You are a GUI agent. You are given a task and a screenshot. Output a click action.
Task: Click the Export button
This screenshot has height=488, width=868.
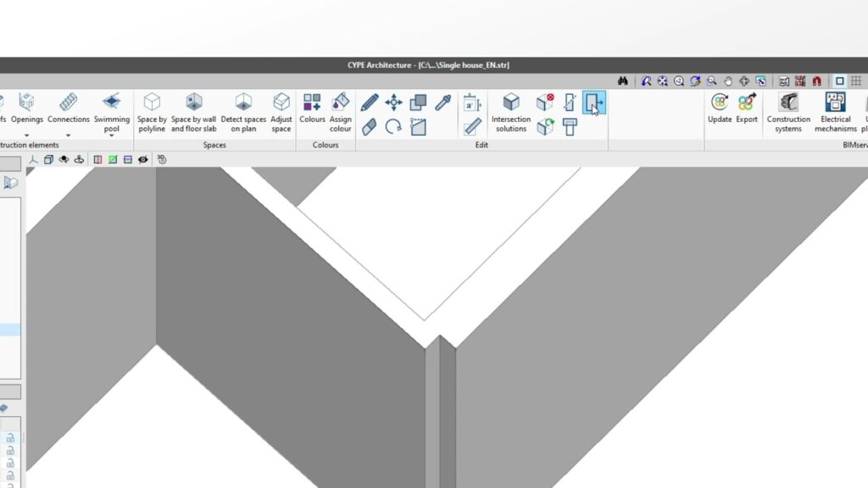(747, 110)
